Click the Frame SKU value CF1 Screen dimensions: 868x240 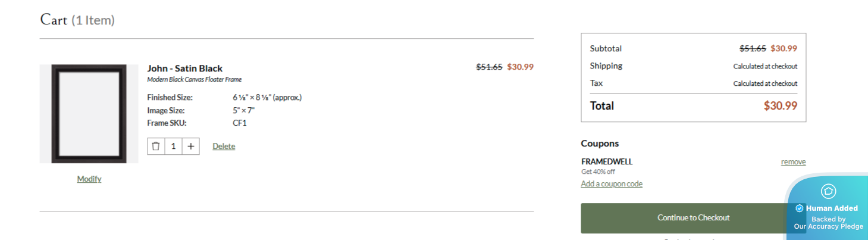click(240, 123)
